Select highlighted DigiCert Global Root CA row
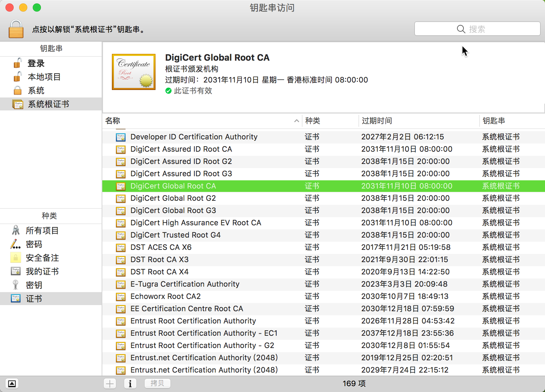This screenshot has width=545, height=392. tap(324, 186)
